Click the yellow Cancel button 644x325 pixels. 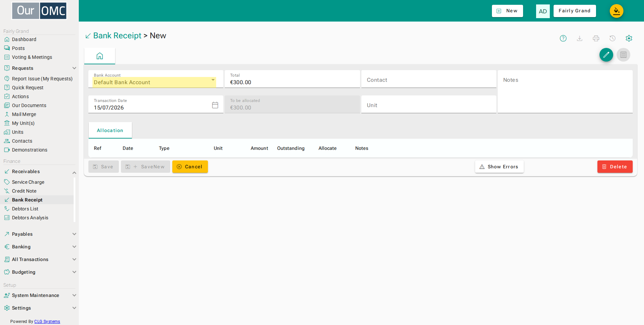[190, 167]
